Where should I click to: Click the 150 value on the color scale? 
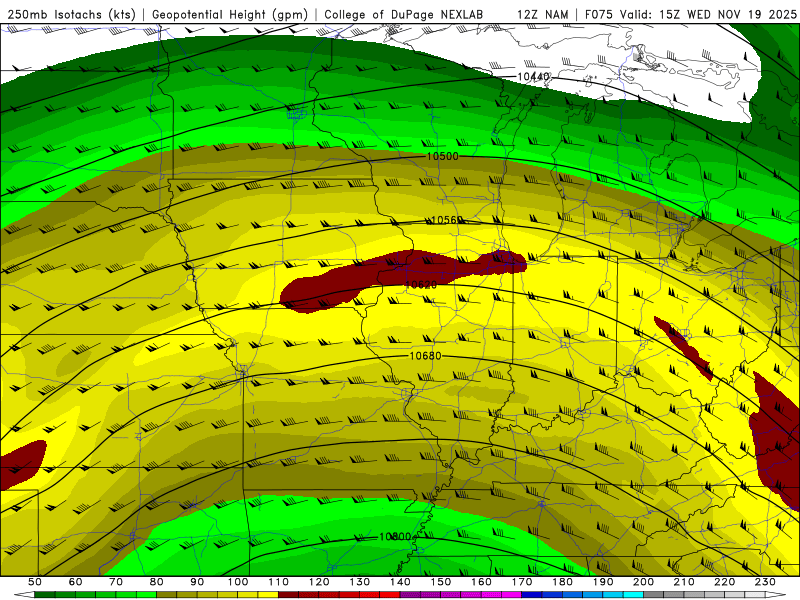tap(441, 582)
